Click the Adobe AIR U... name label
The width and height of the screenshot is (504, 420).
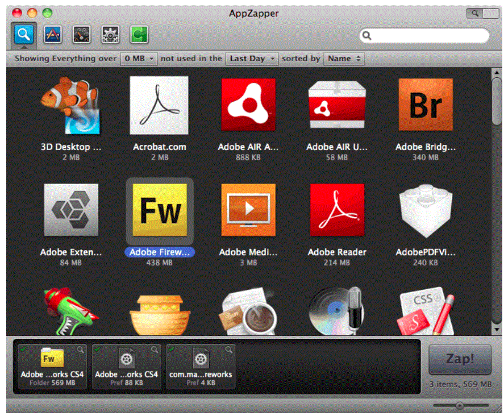[x=337, y=147]
